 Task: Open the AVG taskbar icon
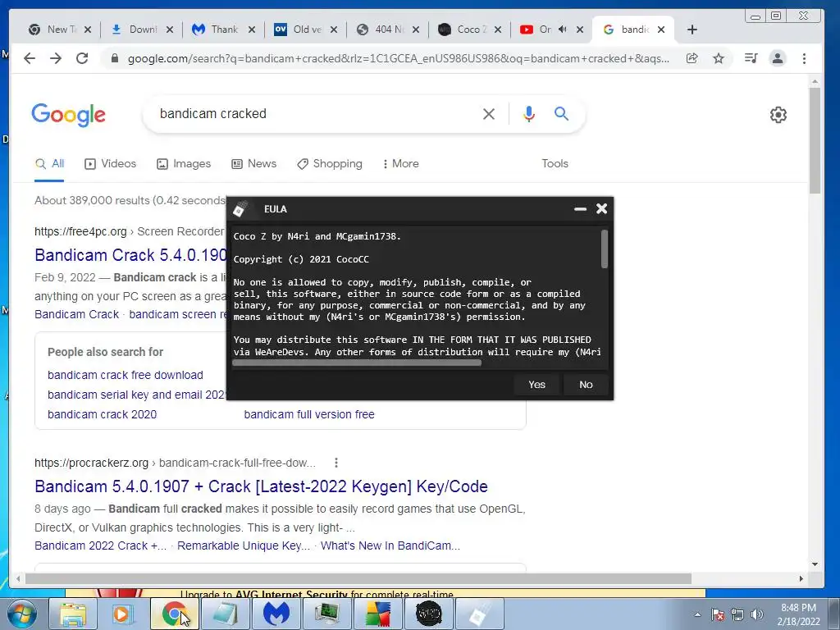[x=377, y=614]
